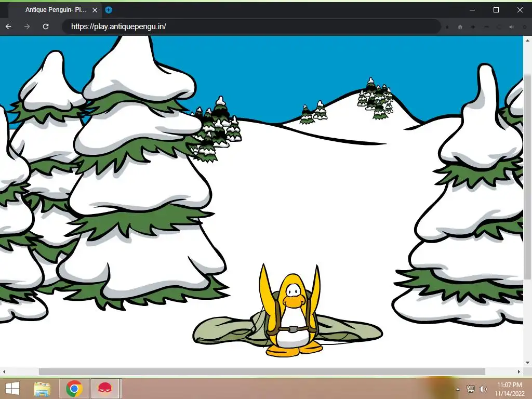Select the red penguin app taskbar icon
This screenshot has height=399, width=532.
coord(105,389)
